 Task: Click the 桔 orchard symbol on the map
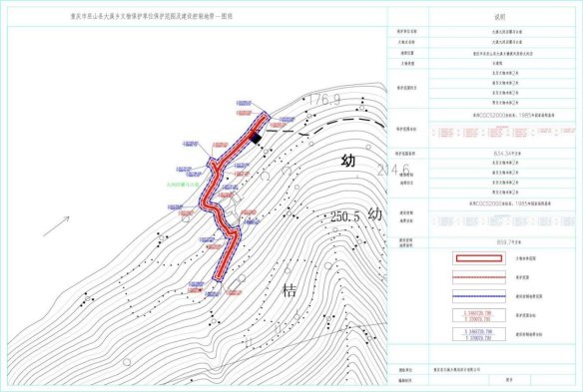(x=290, y=290)
